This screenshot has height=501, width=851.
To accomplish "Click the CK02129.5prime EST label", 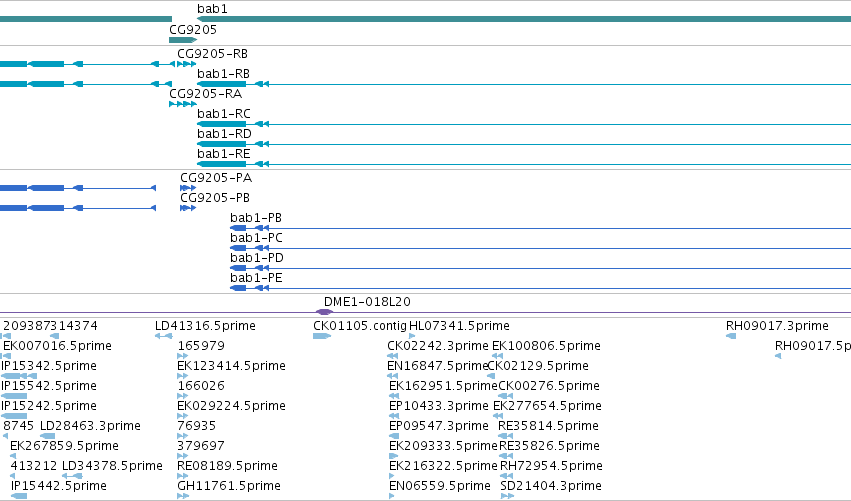I will coord(538,366).
